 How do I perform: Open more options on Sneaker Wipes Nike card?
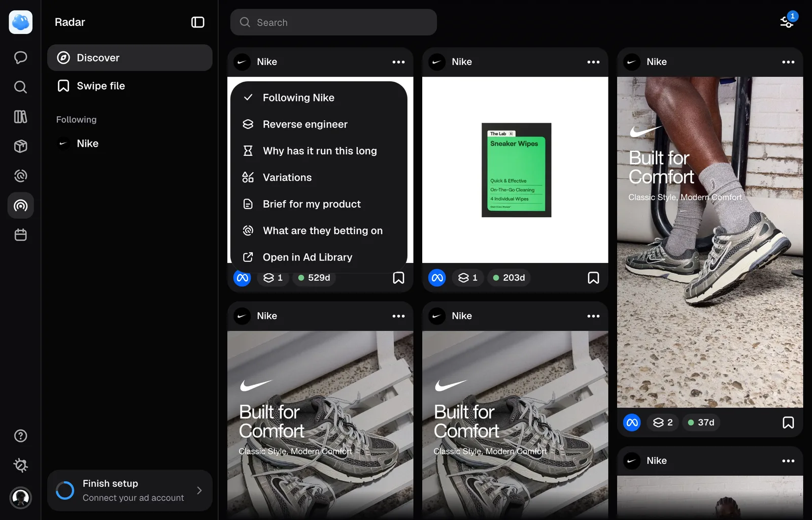click(x=593, y=62)
